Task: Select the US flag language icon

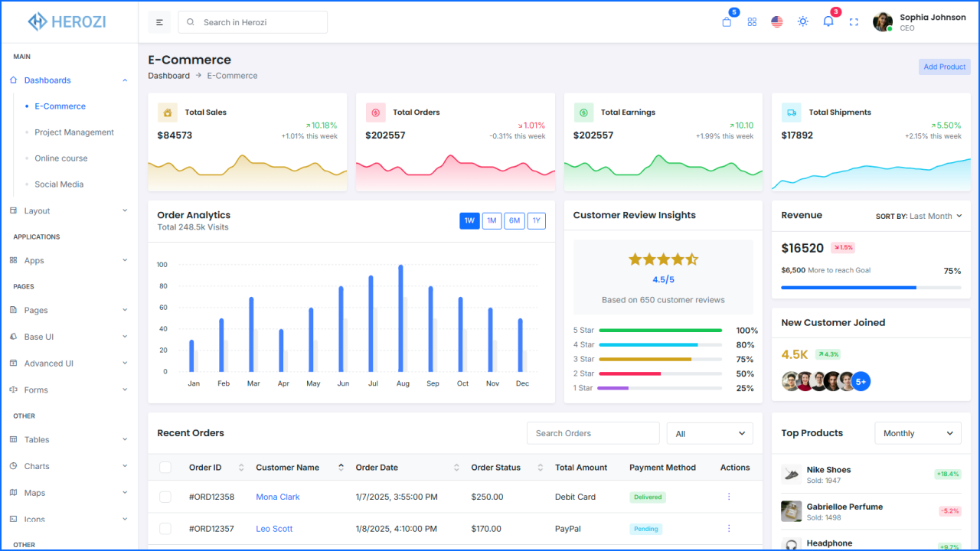Action: pos(776,21)
